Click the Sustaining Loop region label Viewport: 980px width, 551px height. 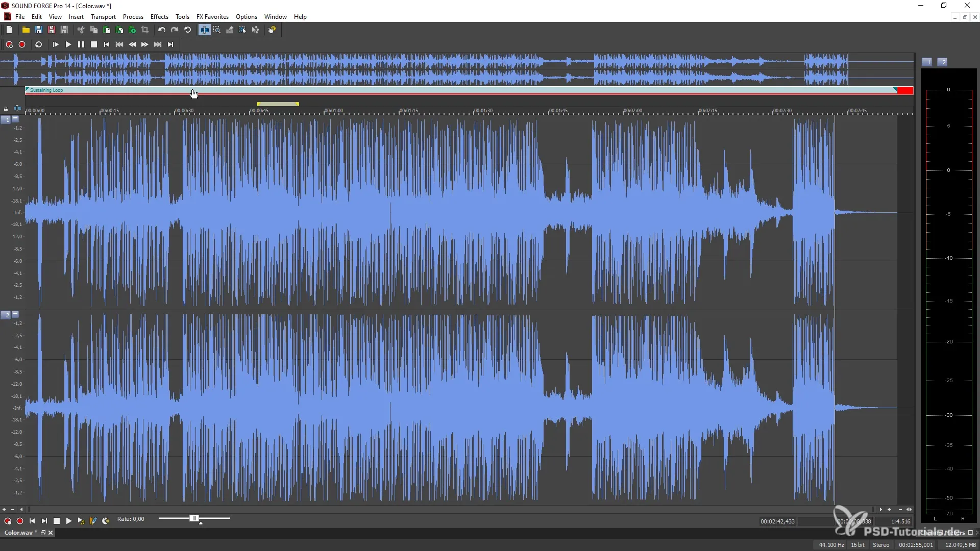click(x=46, y=90)
